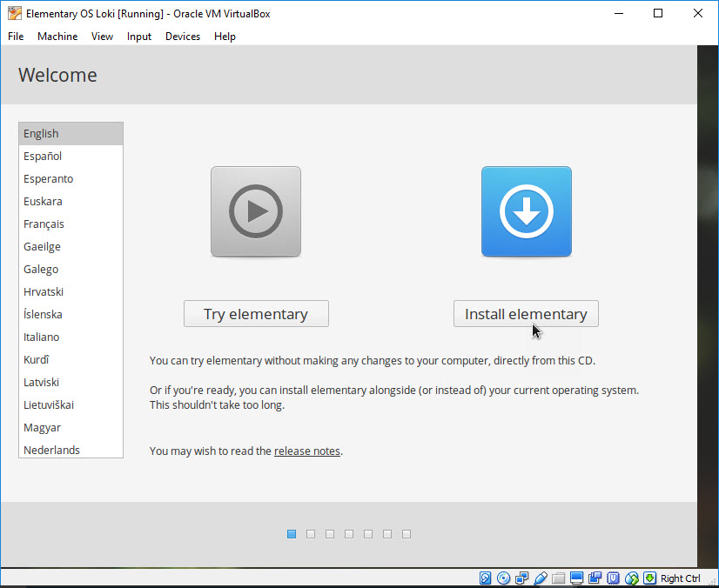719x588 pixels.
Task: Select English in the language list
Action: 71,133
